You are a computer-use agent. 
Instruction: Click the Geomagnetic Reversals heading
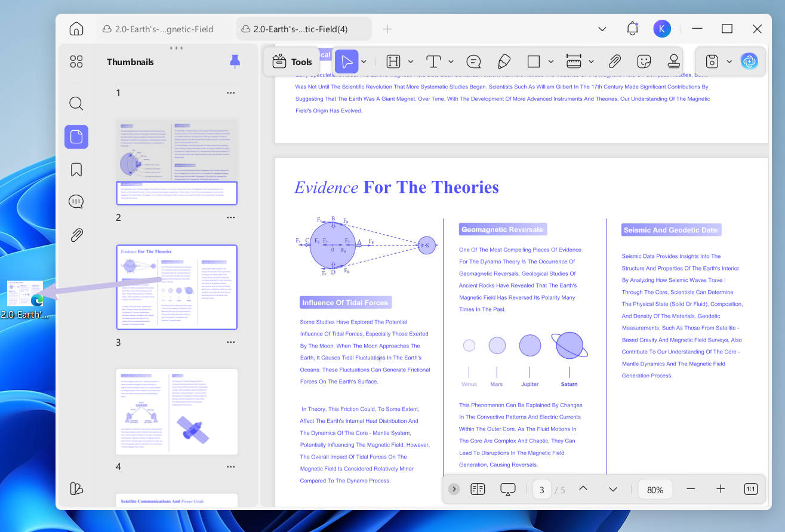(503, 229)
